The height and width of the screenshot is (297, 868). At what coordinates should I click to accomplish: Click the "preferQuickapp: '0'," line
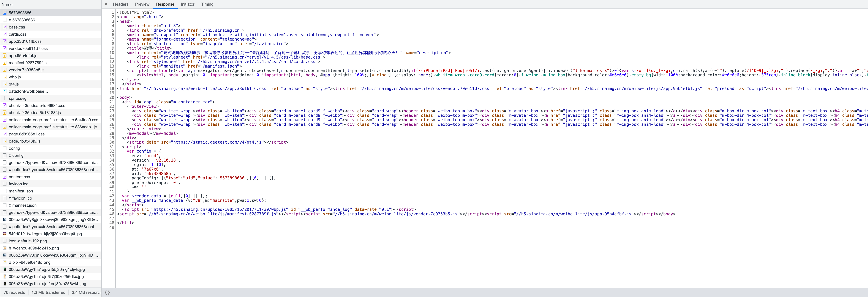(156, 183)
